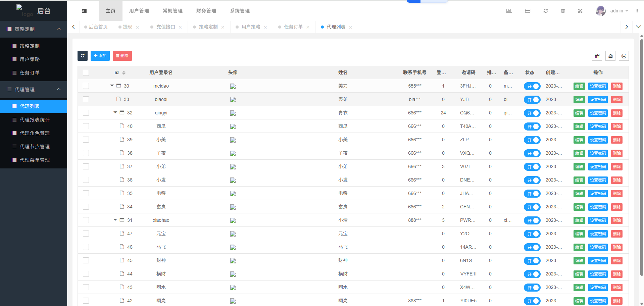Image resolution: width=644 pixels, height=306 pixels.
Task: Switch to the 用户策略 tab
Action: tap(251, 27)
